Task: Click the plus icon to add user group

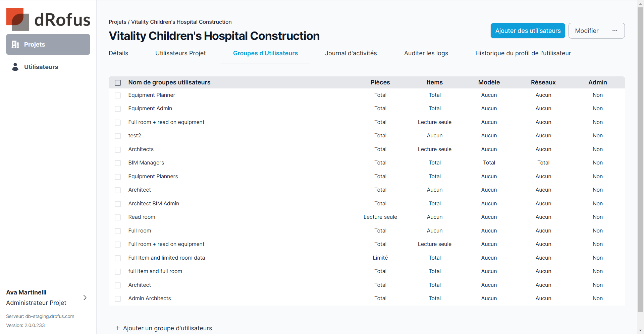Action: 118,328
